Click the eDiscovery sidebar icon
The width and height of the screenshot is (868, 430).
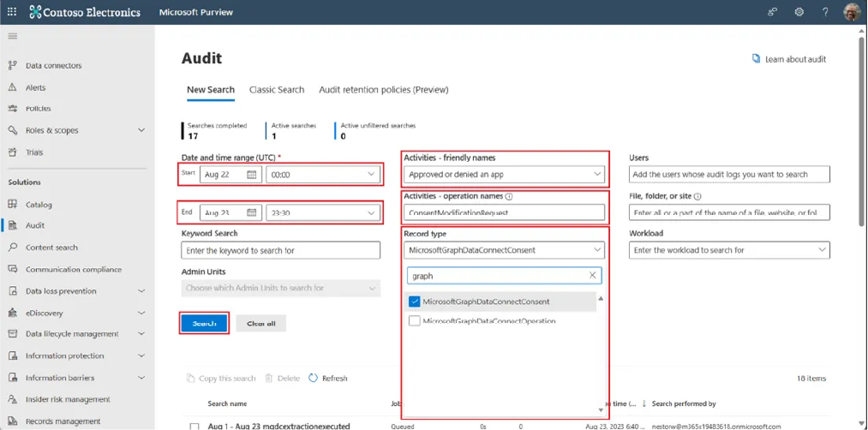tap(13, 313)
